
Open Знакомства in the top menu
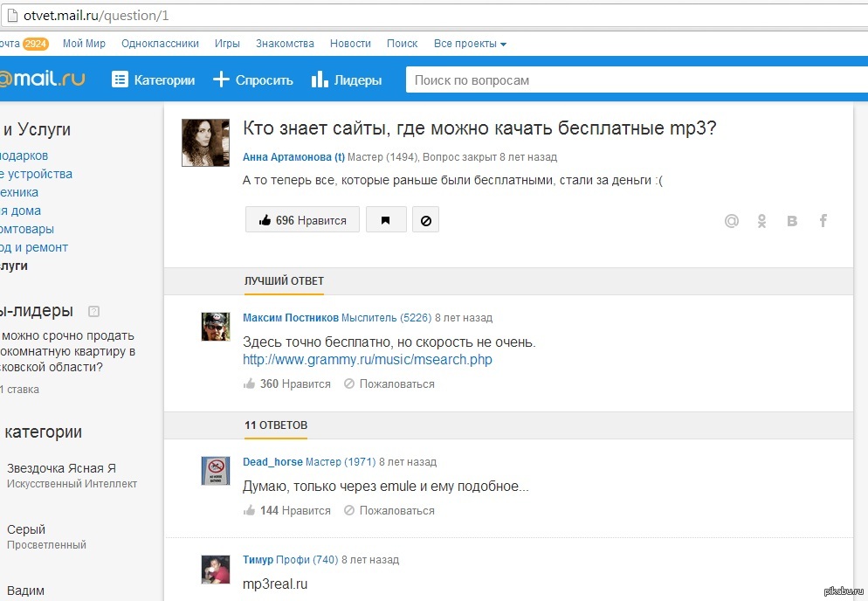coord(285,43)
